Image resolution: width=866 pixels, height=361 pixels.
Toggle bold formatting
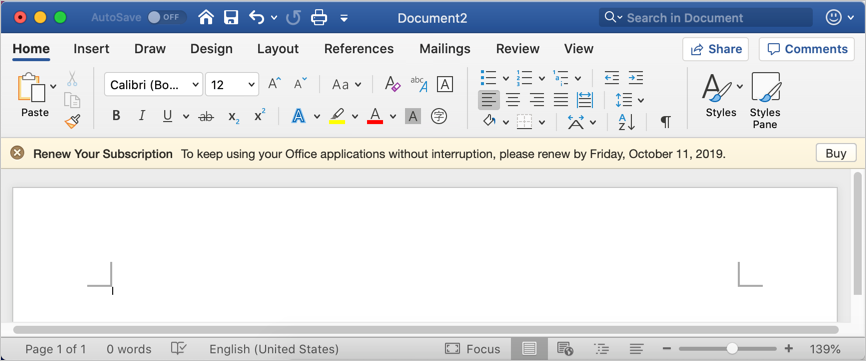tap(116, 116)
